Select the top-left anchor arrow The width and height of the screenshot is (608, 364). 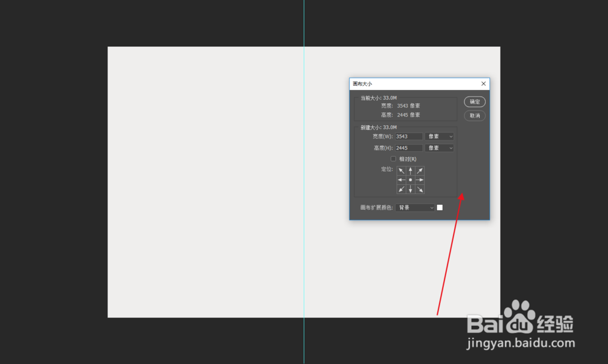(x=401, y=171)
